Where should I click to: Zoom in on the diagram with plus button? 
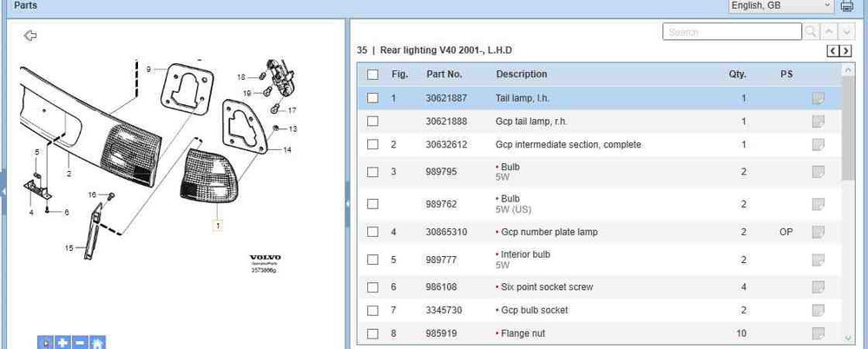pyautogui.click(x=62, y=342)
